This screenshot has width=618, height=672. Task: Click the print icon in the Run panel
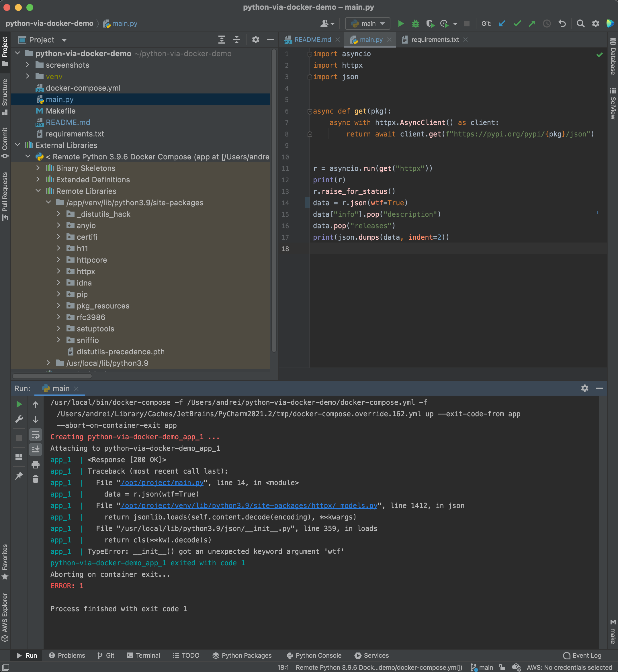click(36, 464)
